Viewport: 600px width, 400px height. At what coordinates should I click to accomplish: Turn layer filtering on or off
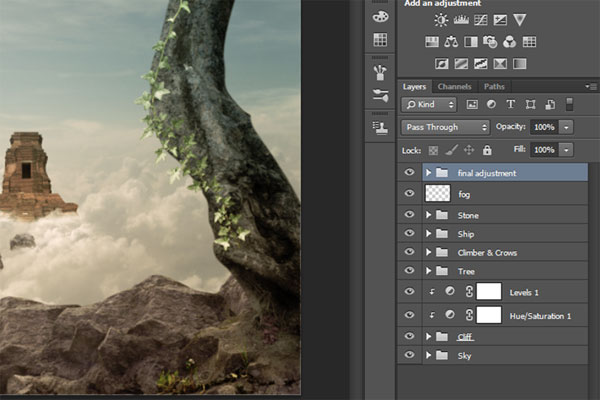click(569, 104)
